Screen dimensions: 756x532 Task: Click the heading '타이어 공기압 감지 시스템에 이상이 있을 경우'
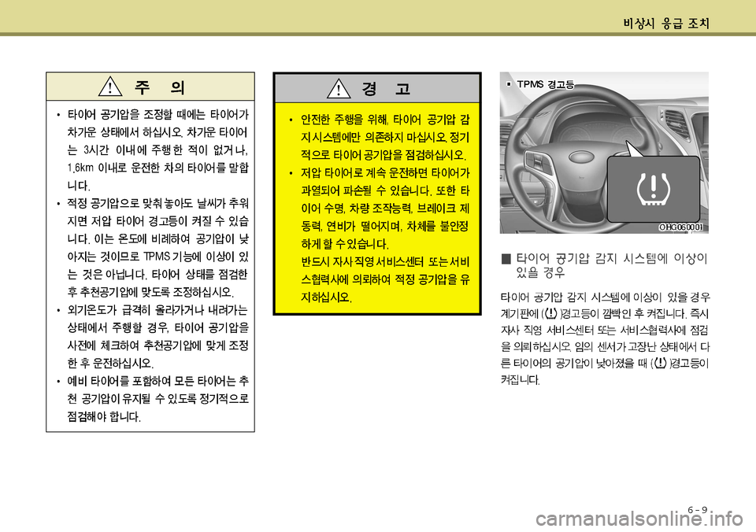pyautogui.click(x=611, y=265)
